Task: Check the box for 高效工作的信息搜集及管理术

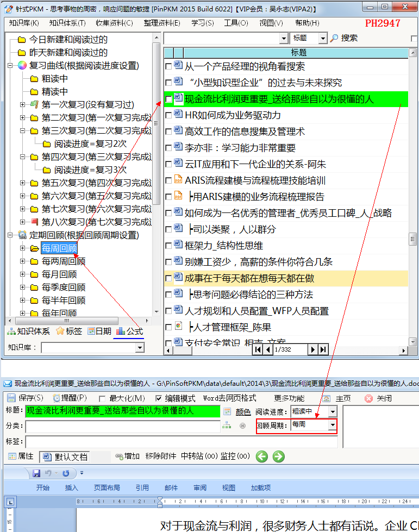Action: pyautogui.click(x=168, y=132)
